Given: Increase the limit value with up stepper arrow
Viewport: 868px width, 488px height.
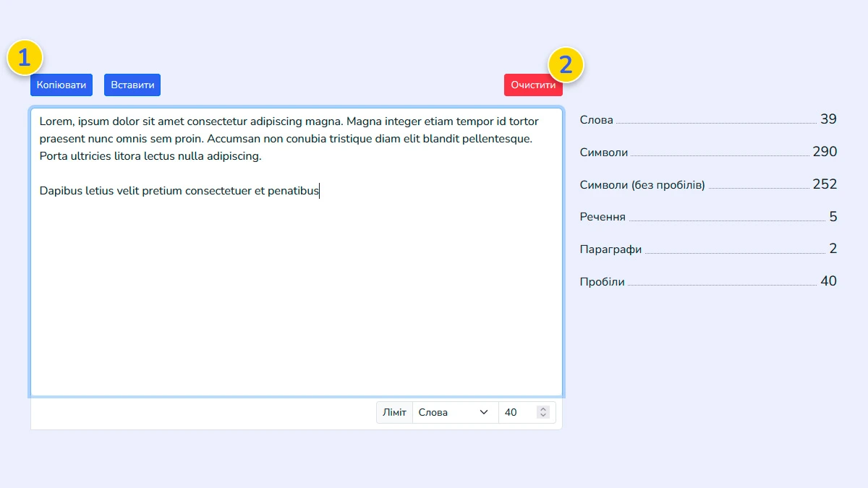Looking at the screenshot, I should tap(543, 409).
